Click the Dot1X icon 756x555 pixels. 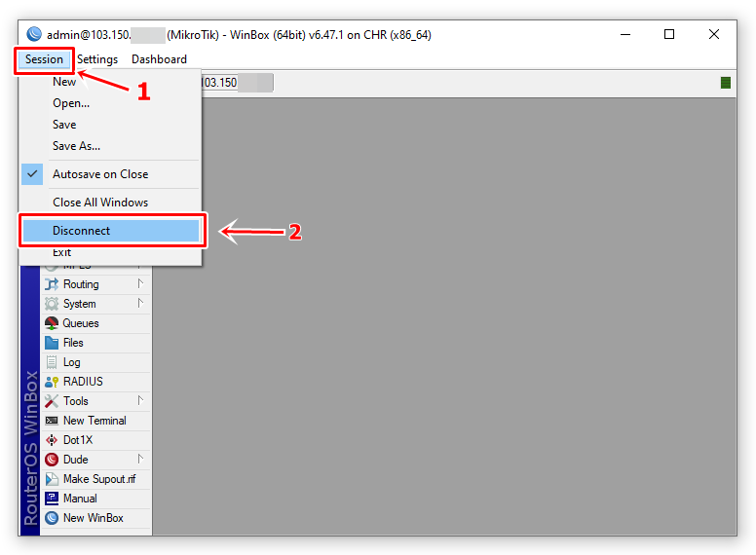click(x=52, y=440)
